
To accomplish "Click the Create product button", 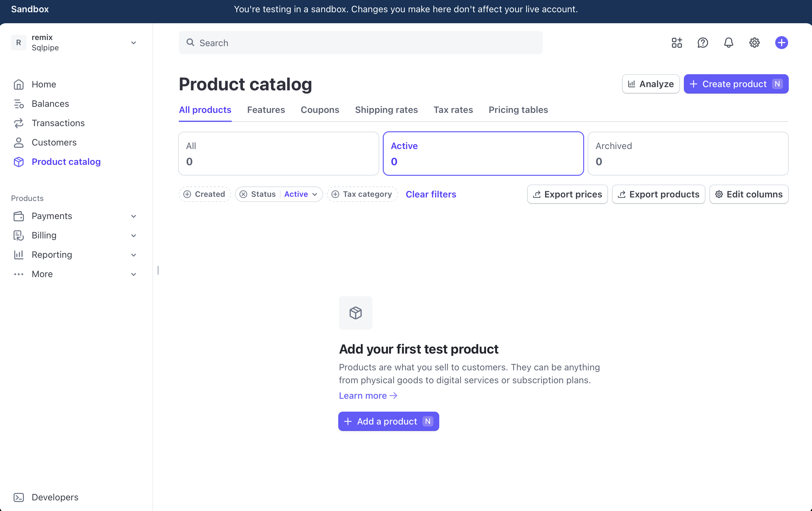I will coord(736,84).
